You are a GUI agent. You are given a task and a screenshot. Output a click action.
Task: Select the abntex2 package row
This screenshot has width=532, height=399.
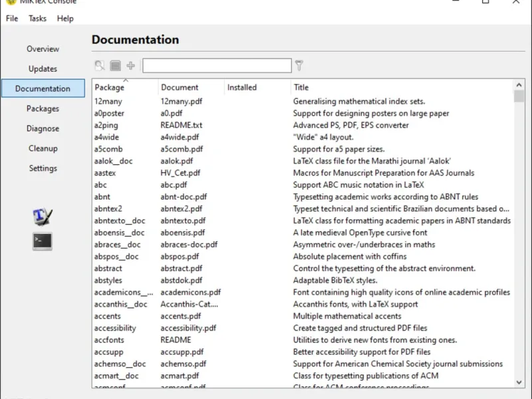coord(303,209)
